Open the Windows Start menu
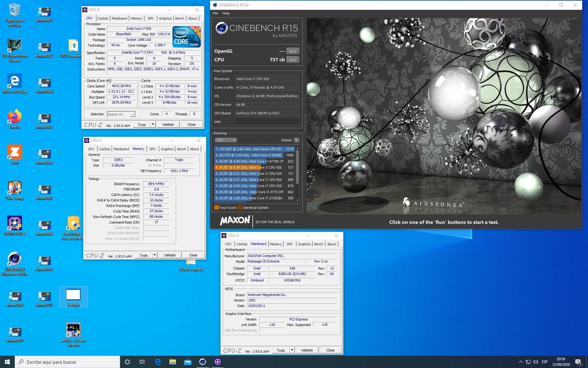588x368 pixels. click(7, 362)
